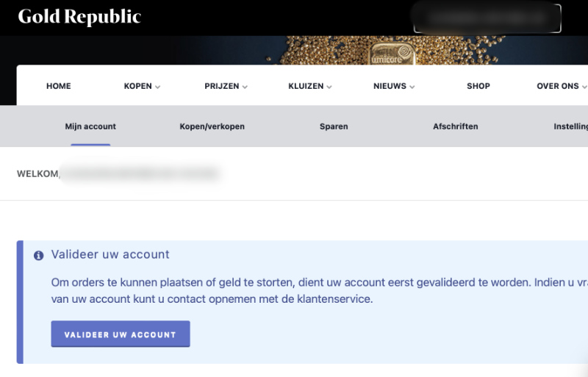
Task: Select the Mijn account tab
Action: click(x=90, y=126)
